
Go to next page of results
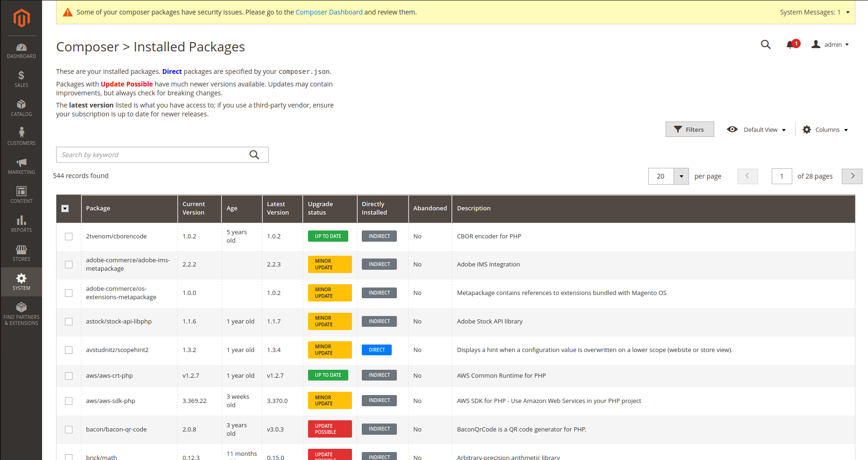point(852,176)
